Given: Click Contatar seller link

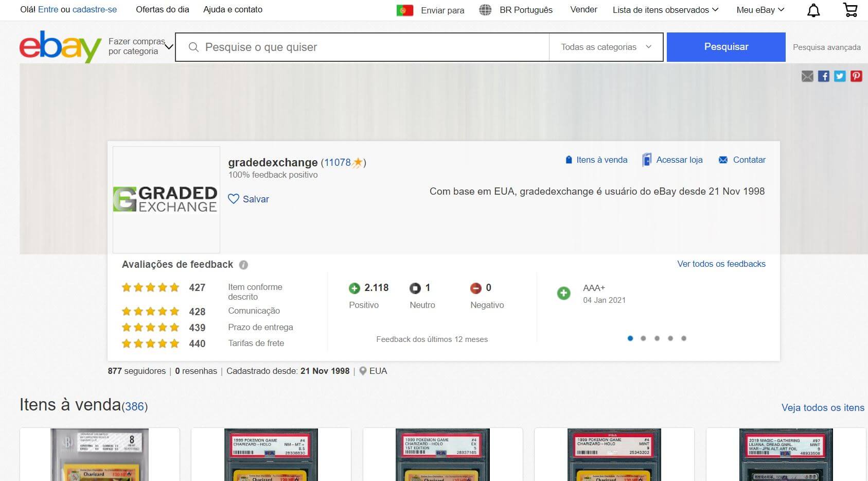Looking at the screenshot, I should (741, 160).
